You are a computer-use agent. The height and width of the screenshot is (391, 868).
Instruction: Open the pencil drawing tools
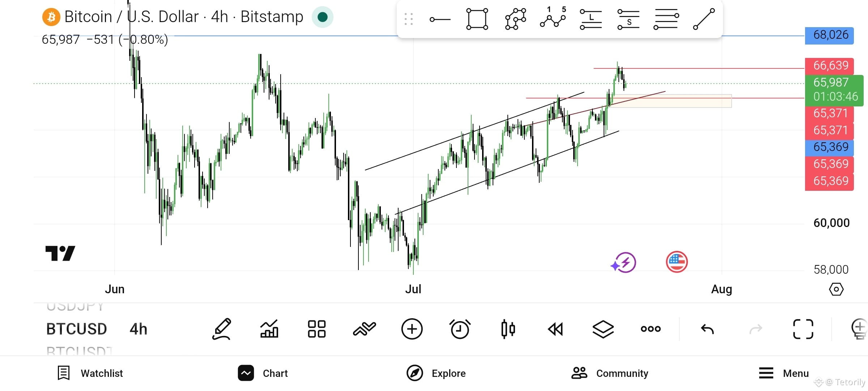pyautogui.click(x=222, y=329)
